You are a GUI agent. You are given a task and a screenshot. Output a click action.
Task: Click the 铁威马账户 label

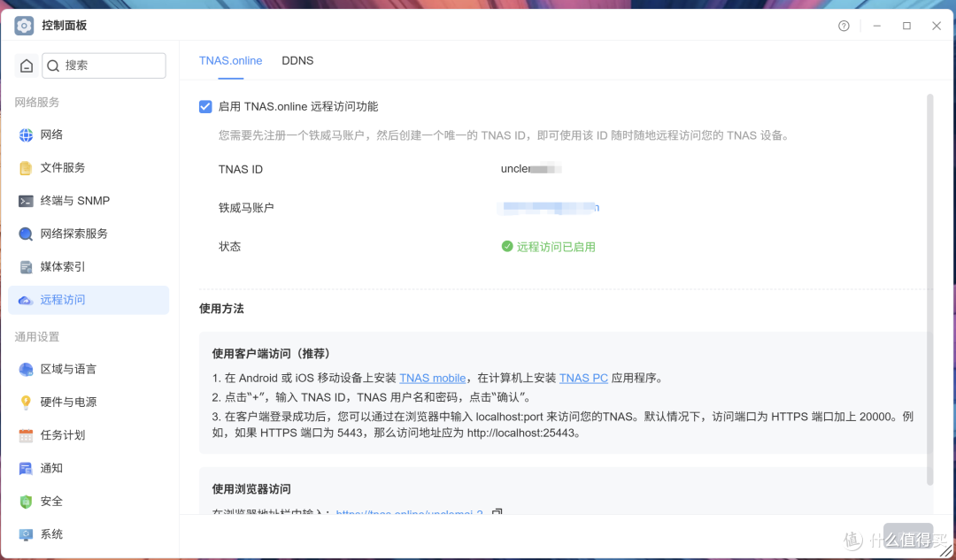click(x=246, y=208)
